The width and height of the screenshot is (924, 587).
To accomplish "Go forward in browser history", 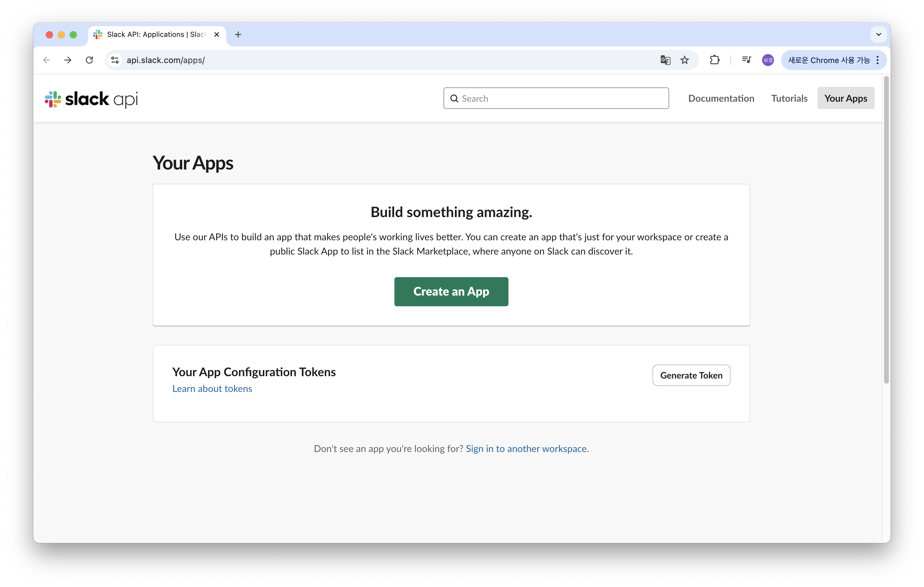I will [68, 60].
